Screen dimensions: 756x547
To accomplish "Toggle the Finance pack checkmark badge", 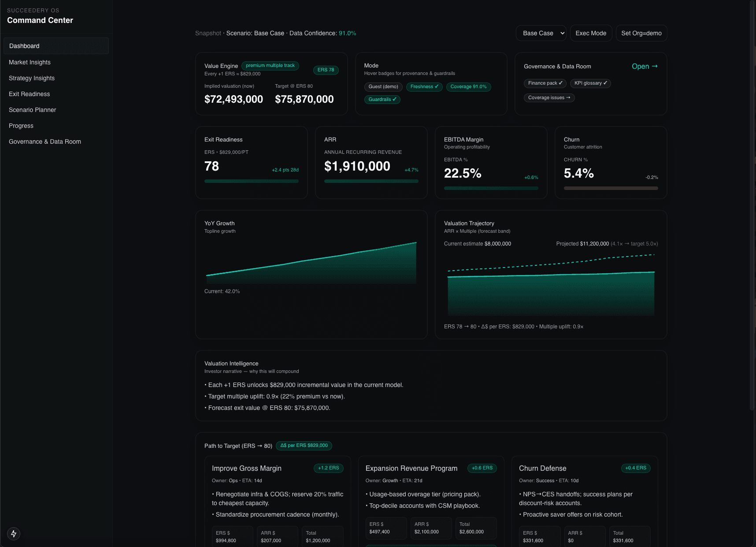I will [545, 83].
